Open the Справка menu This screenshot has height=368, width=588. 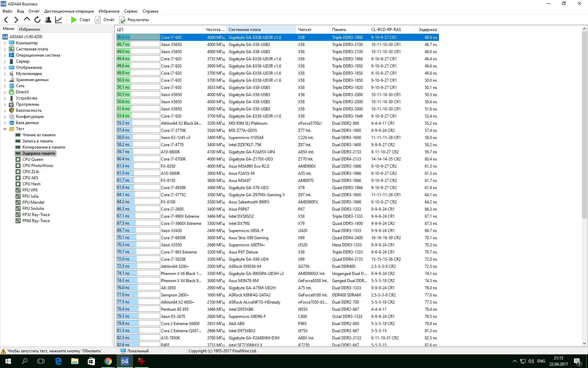[150, 11]
